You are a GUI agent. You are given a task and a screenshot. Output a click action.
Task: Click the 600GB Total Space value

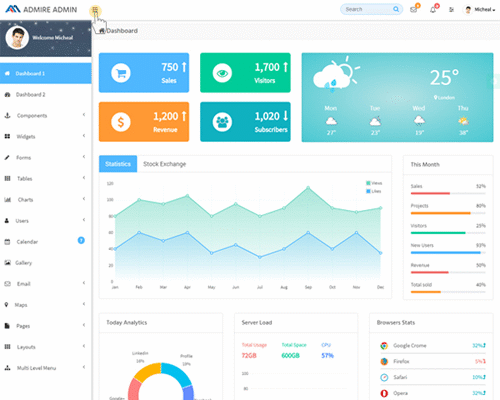click(x=290, y=356)
